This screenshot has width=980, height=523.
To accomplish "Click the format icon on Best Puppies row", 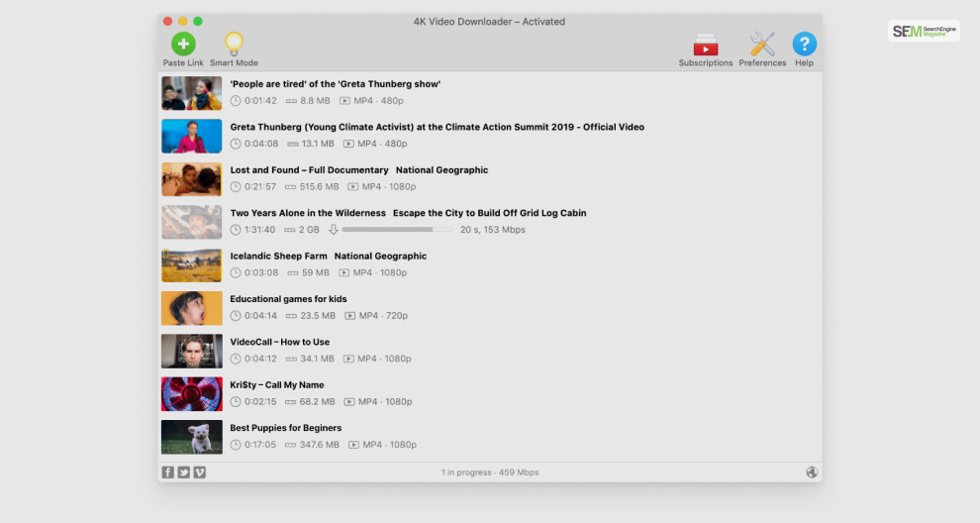I will coord(353,445).
